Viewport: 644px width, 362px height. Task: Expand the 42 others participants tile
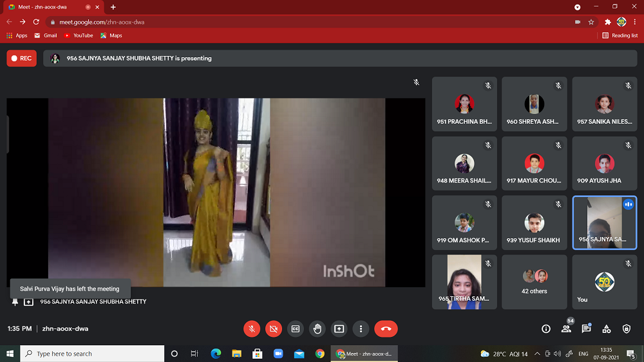click(535, 282)
